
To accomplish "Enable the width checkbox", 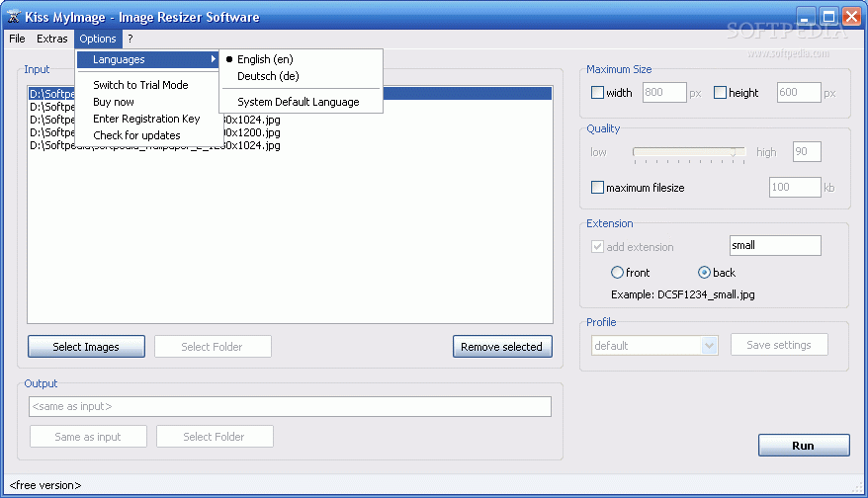I will point(597,93).
